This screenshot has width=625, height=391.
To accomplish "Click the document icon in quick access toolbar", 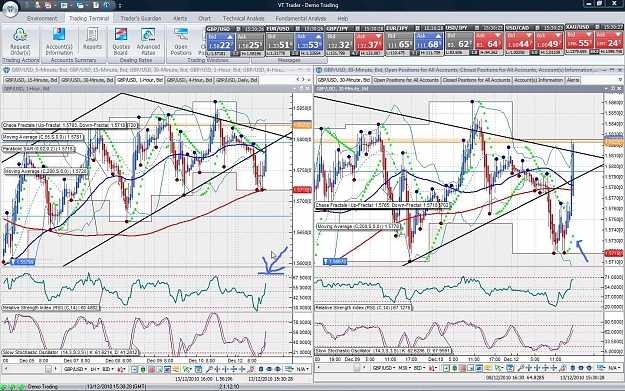I will [96, 5].
